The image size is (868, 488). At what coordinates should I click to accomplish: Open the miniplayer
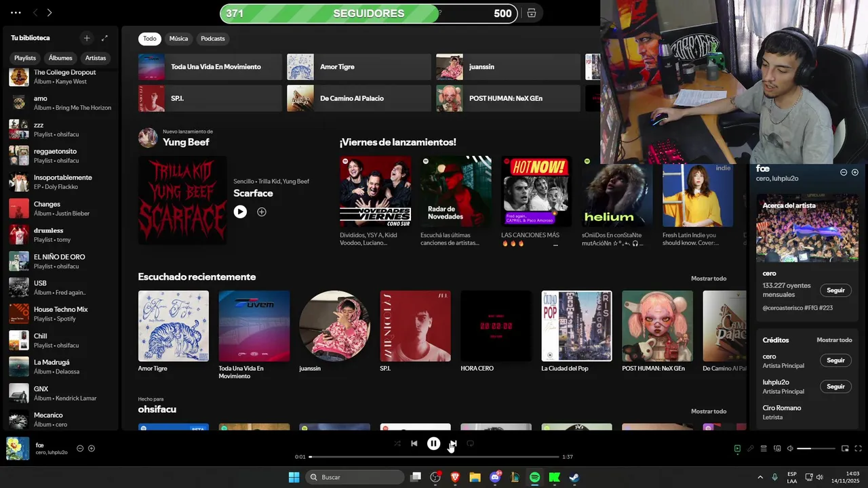pyautogui.click(x=845, y=449)
